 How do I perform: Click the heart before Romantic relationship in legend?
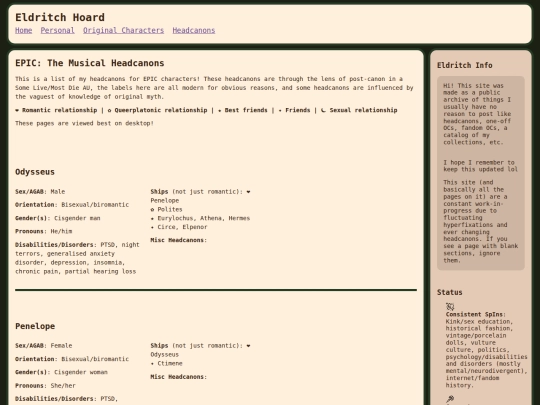coord(17,111)
